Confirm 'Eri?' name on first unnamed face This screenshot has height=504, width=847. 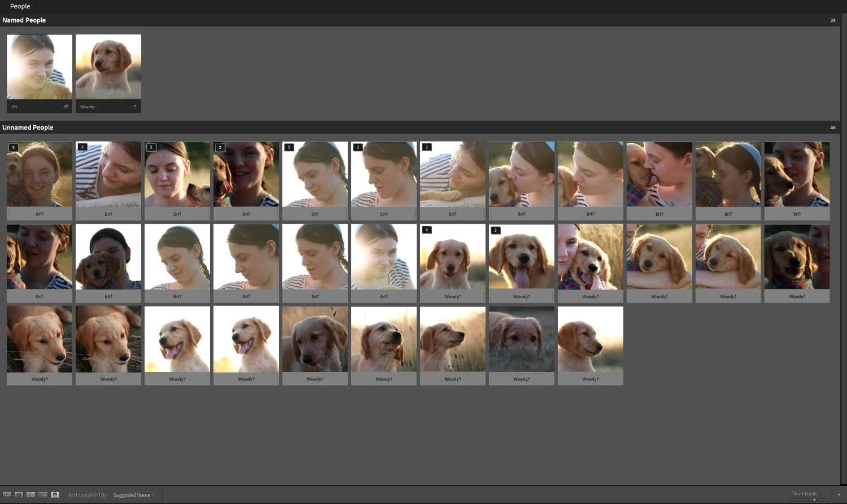[40, 214]
